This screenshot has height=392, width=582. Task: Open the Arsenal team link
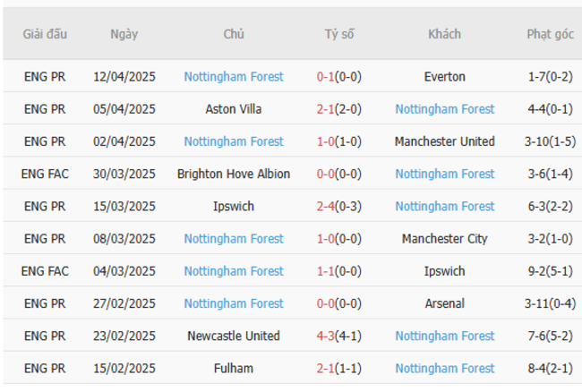tap(444, 303)
